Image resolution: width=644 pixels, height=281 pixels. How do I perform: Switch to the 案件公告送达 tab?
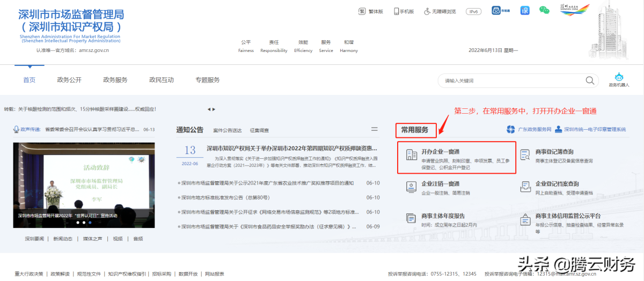tap(227, 130)
